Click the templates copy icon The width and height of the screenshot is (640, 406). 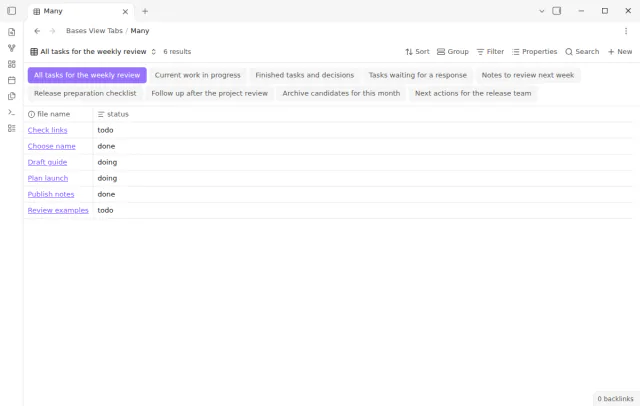pyautogui.click(x=11, y=96)
